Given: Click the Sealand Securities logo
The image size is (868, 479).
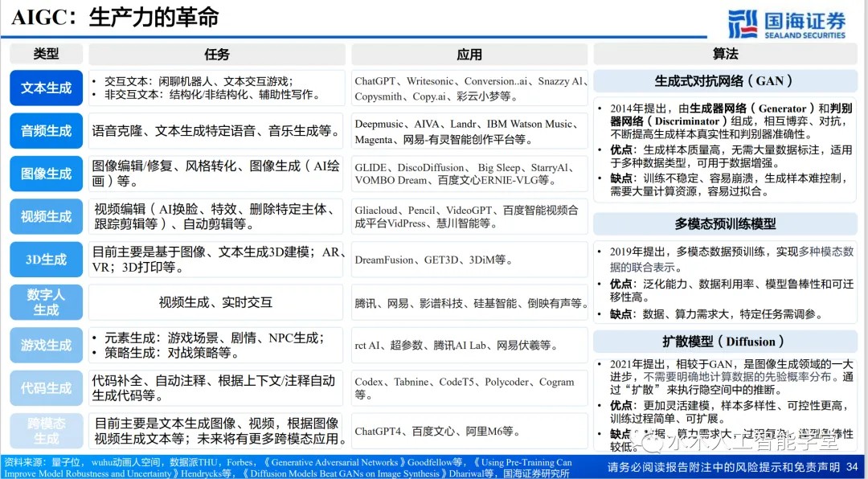Looking at the screenshot, I should click(787, 24).
